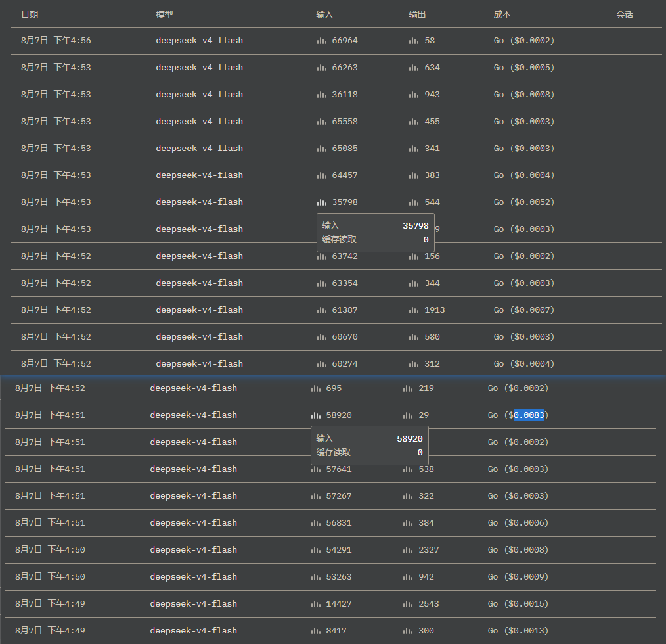Click the cost cell Go ($0.0015)

click(518, 604)
